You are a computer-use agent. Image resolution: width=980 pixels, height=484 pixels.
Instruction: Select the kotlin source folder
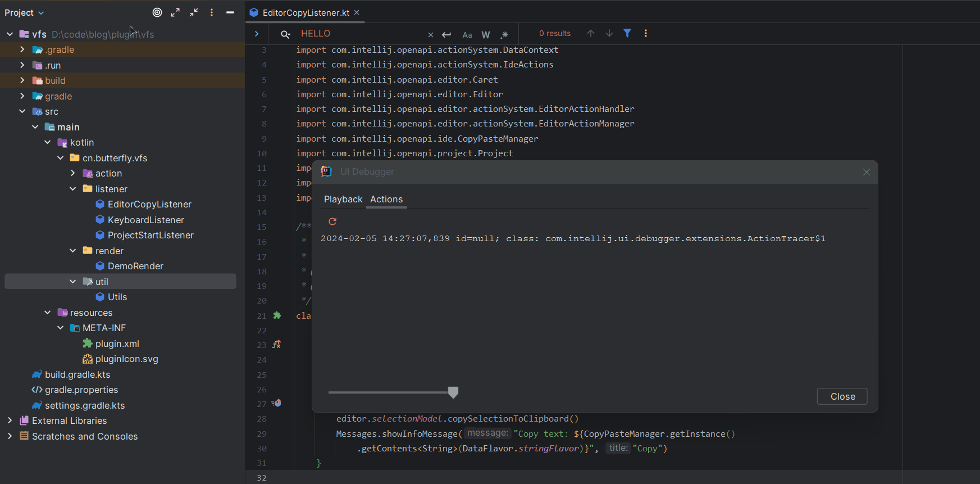(x=81, y=142)
